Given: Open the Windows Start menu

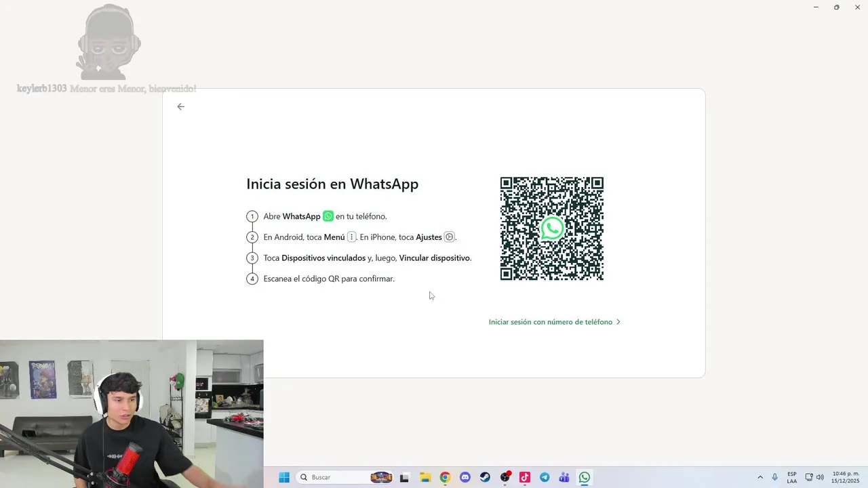Looking at the screenshot, I should click(x=284, y=477).
